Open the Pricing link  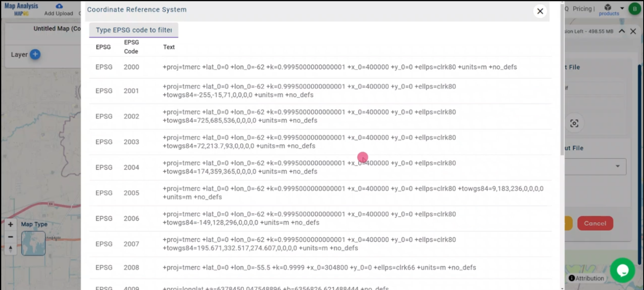click(582, 9)
